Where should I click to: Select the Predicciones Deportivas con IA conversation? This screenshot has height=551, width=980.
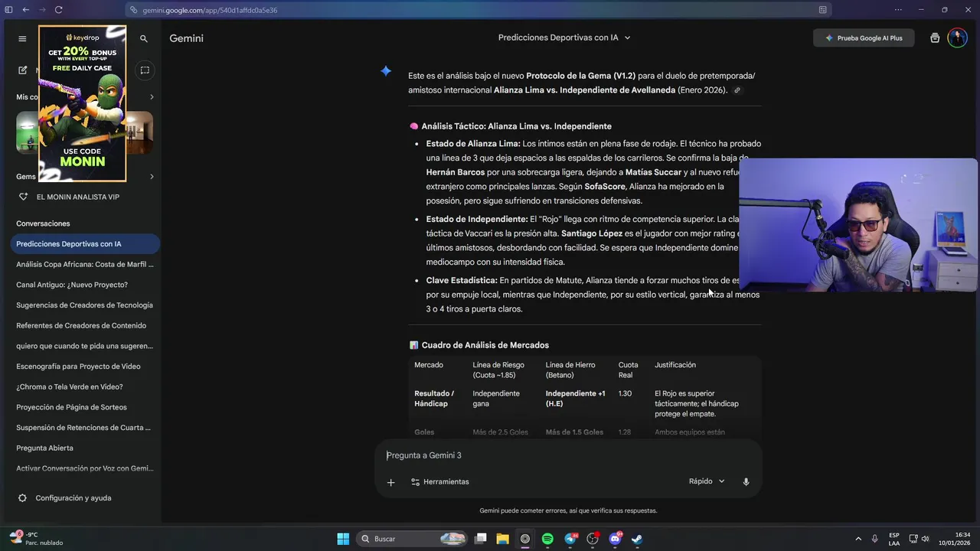point(85,244)
